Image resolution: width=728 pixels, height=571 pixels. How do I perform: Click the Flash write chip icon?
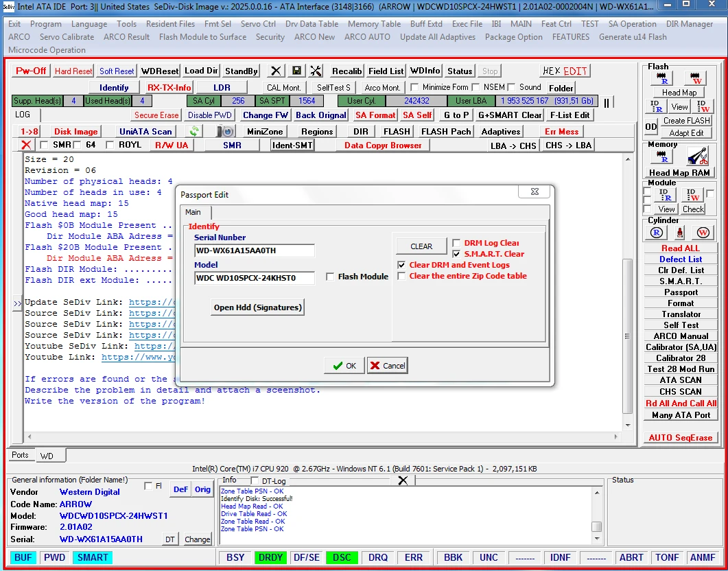695,78
